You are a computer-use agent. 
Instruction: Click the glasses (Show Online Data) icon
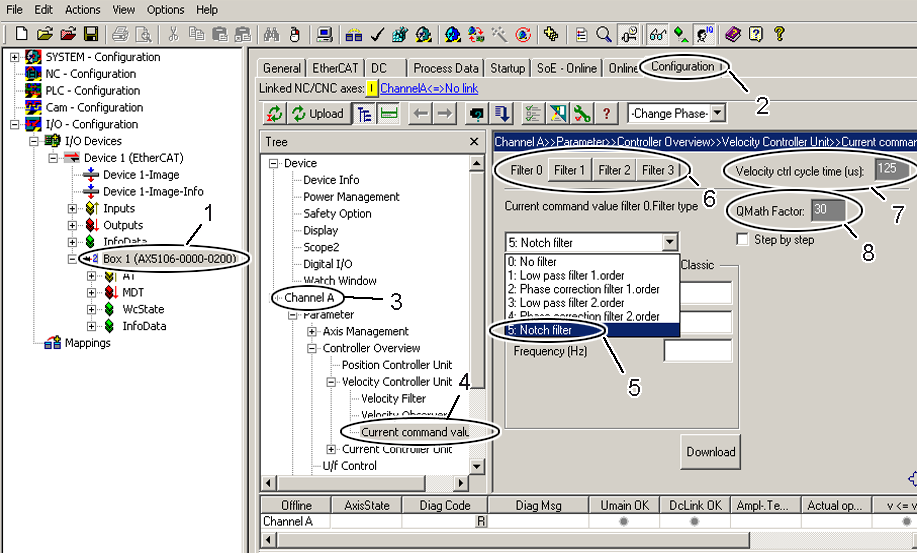click(657, 34)
